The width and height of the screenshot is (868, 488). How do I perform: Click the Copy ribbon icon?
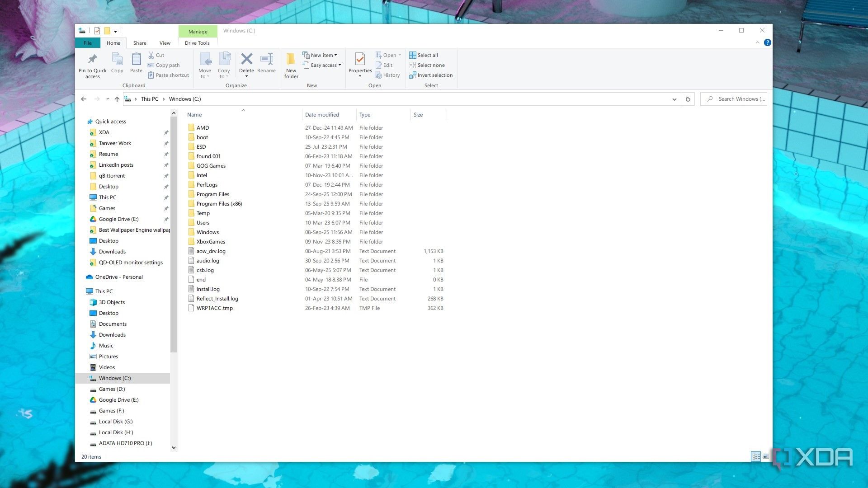117,59
